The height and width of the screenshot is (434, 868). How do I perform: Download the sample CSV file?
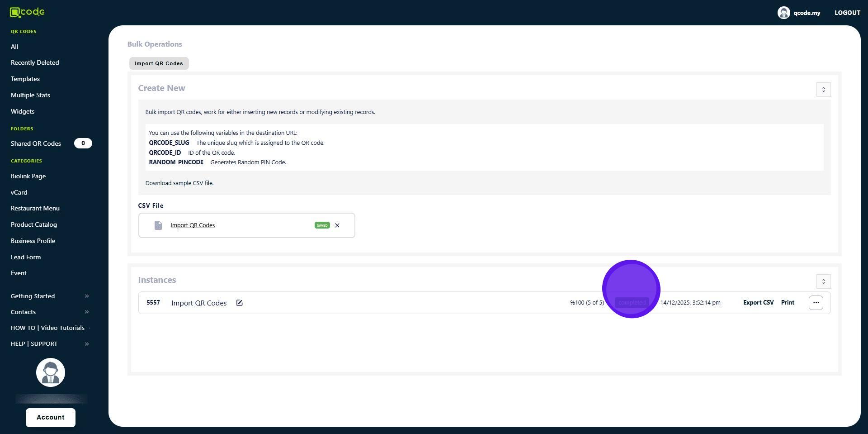179,183
